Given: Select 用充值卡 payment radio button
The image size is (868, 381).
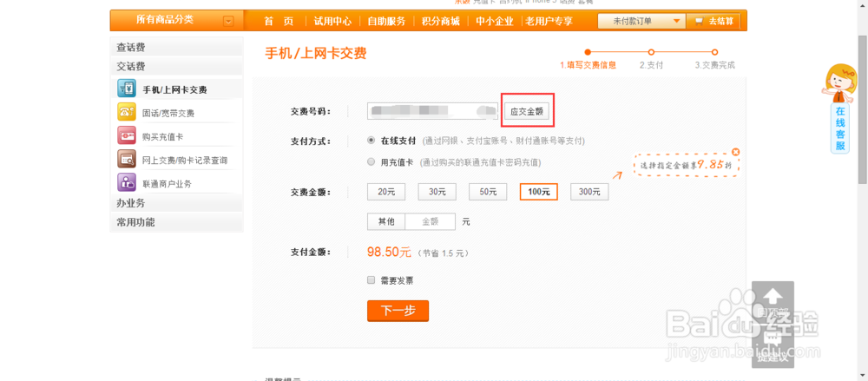Looking at the screenshot, I should [371, 162].
